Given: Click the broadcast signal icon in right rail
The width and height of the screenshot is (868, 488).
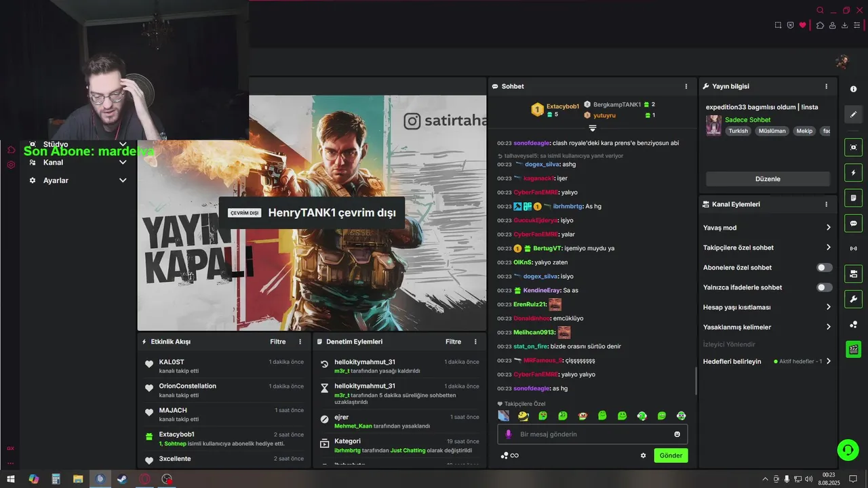Looking at the screenshot, I should click(x=853, y=248).
